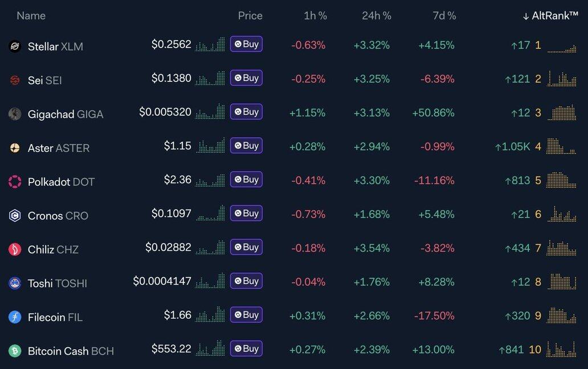
Task: Sort by AltRank column header
Action: [550, 16]
